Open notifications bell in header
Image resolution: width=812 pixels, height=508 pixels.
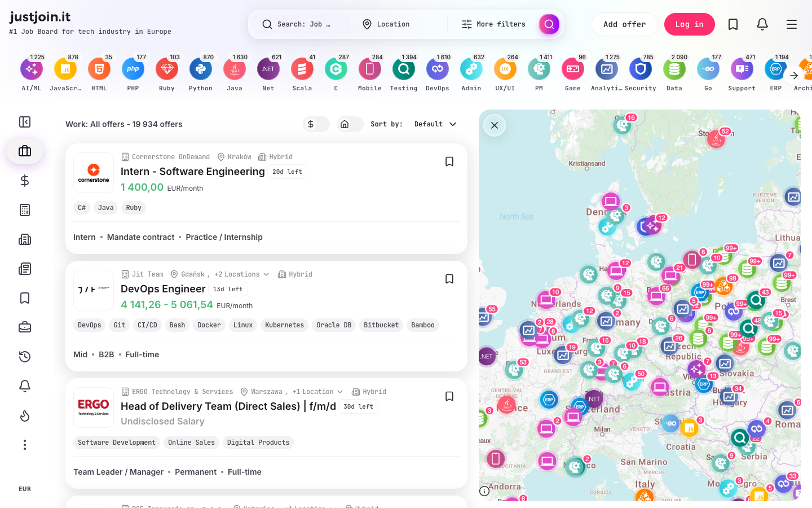[762, 24]
